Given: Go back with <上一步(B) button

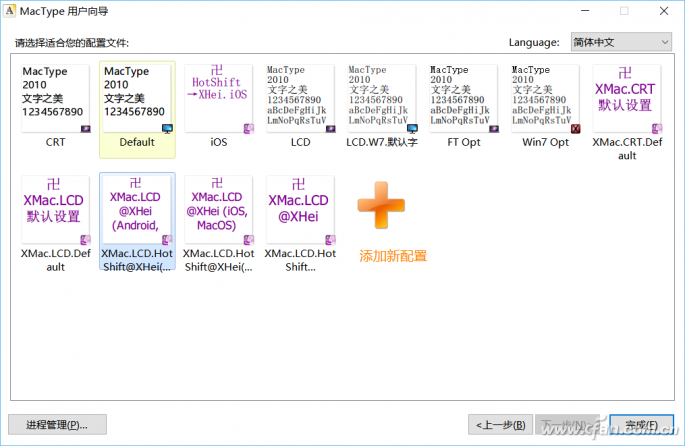Looking at the screenshot, I should coord(500,425).
